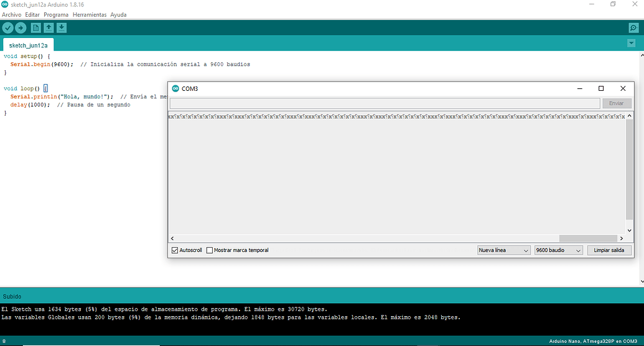Close the COM3 serial monitor

(x=623, y=88)
